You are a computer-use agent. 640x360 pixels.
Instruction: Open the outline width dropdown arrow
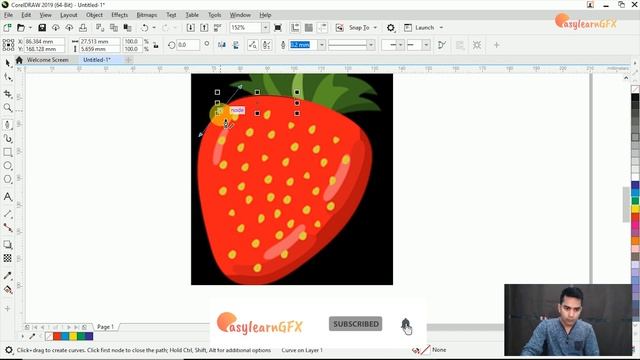click(x=322, y=45)
